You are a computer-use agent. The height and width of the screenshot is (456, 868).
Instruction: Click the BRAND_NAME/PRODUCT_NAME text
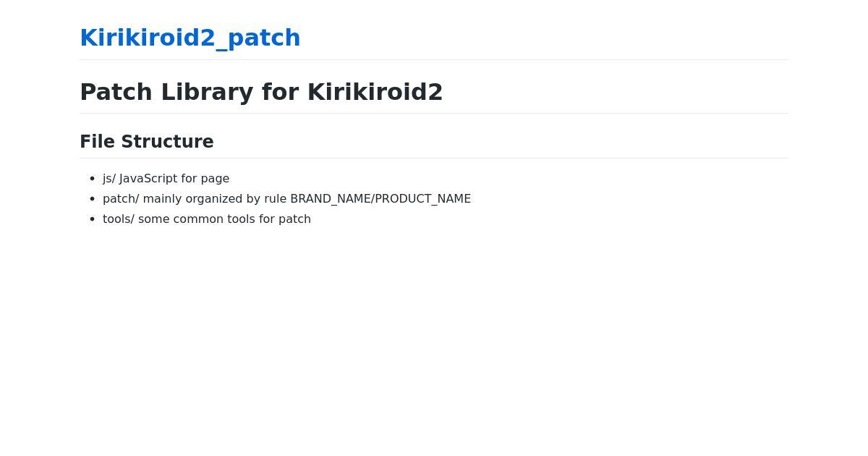pyautogui.click(x=380, y=198)
